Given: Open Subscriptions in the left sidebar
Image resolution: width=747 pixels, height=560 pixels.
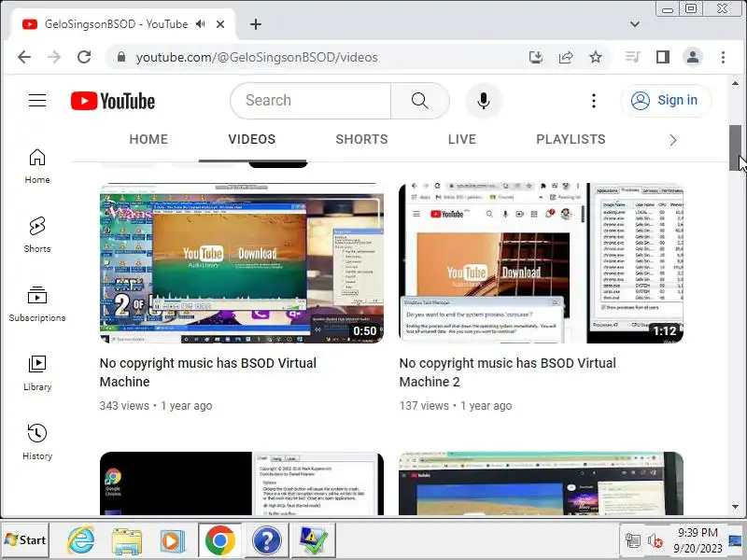Looking at the screenshot, I should (x=37, y=304).
